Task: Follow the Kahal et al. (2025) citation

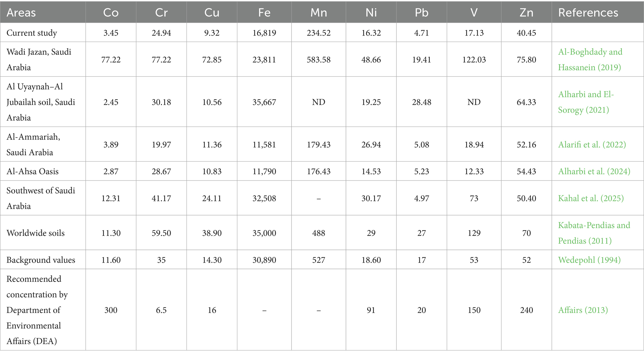Action: tap(591, 199)
